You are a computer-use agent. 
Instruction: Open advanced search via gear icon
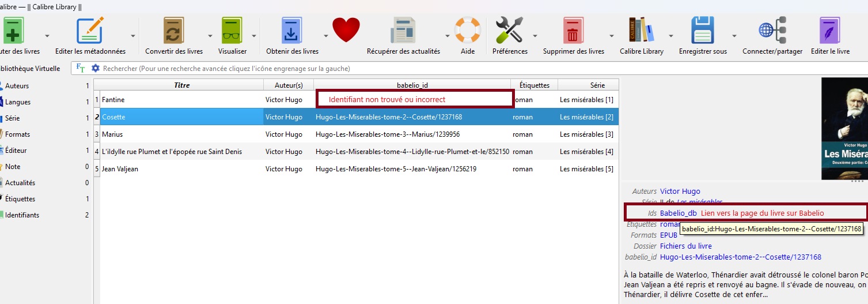point(96,68)
